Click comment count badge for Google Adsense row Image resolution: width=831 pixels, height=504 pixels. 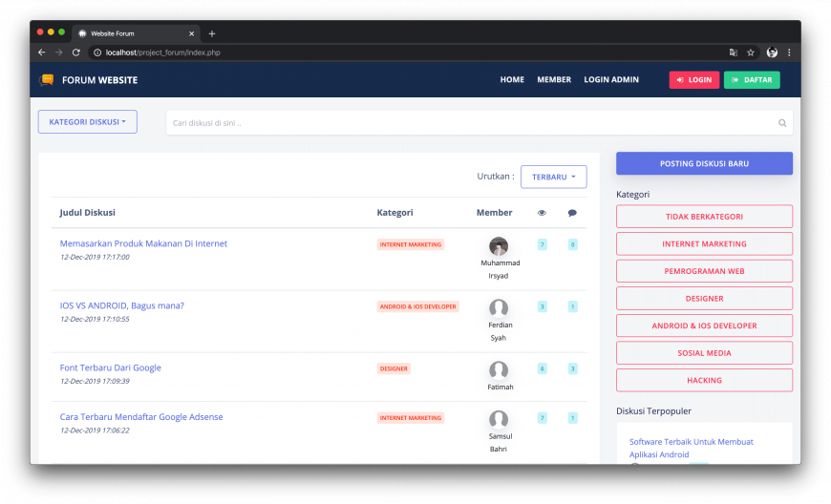click(x=572, y=418)
